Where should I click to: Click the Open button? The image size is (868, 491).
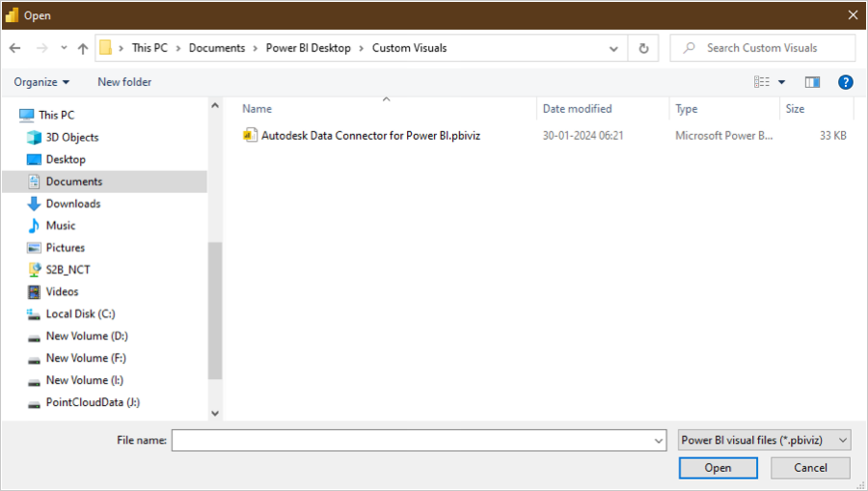tap(718, 468)
